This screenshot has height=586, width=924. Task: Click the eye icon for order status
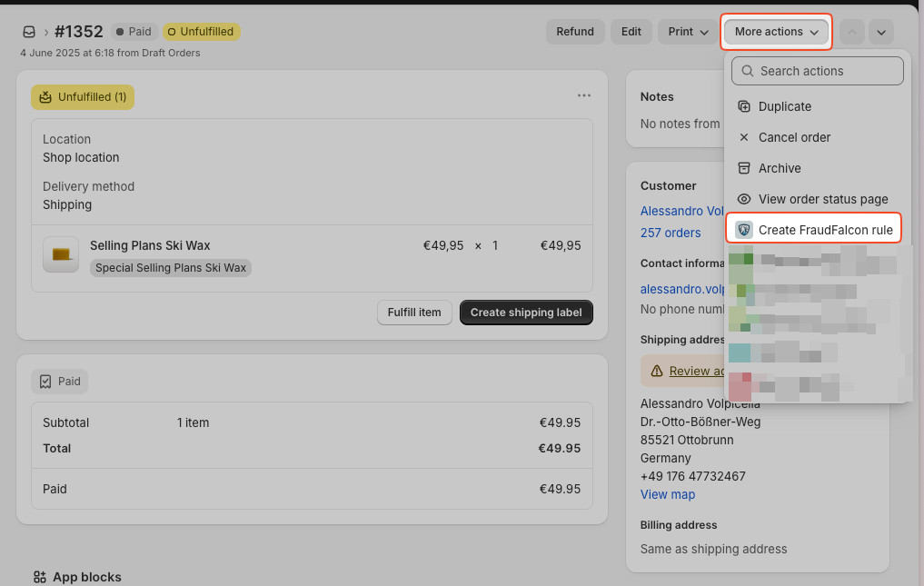[744, 199]
